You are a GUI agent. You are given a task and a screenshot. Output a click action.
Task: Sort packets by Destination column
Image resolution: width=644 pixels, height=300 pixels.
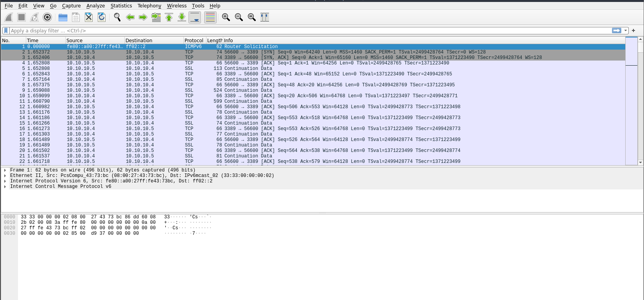tap(154, 41)
